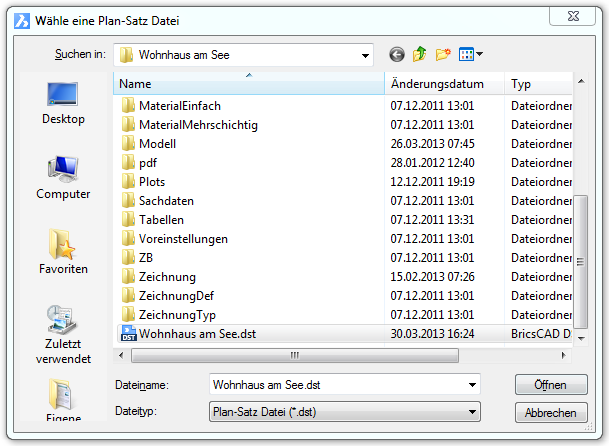The height and width of the screenshot is (446, 609).
Task: Open Zuletzt verwendet in the sidebar
Action: point(64,333)
